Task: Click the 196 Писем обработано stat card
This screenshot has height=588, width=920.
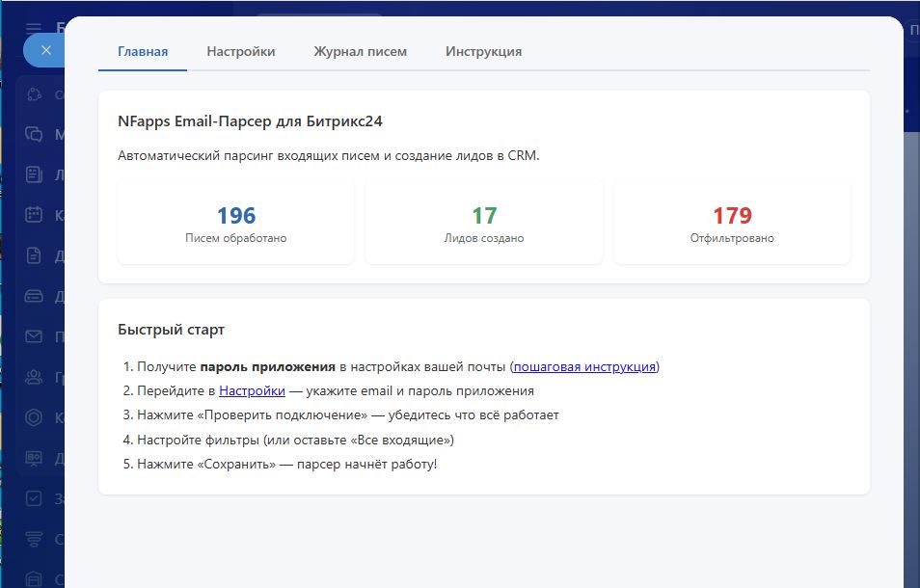Action: [x=235, y=222]
